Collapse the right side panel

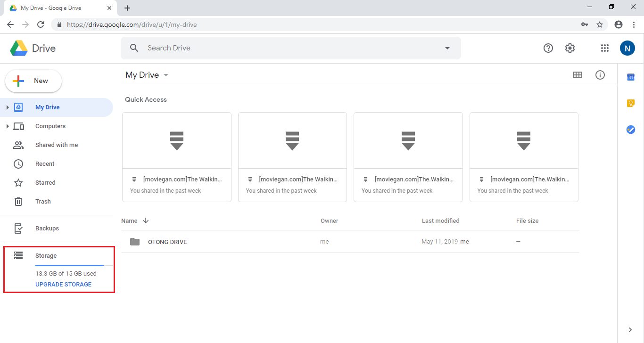click(630, 330)
